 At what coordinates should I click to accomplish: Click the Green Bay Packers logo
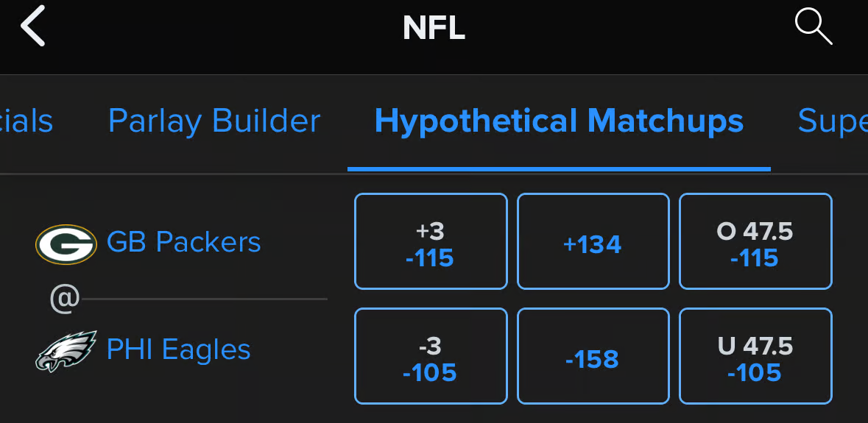pos(66,244)
